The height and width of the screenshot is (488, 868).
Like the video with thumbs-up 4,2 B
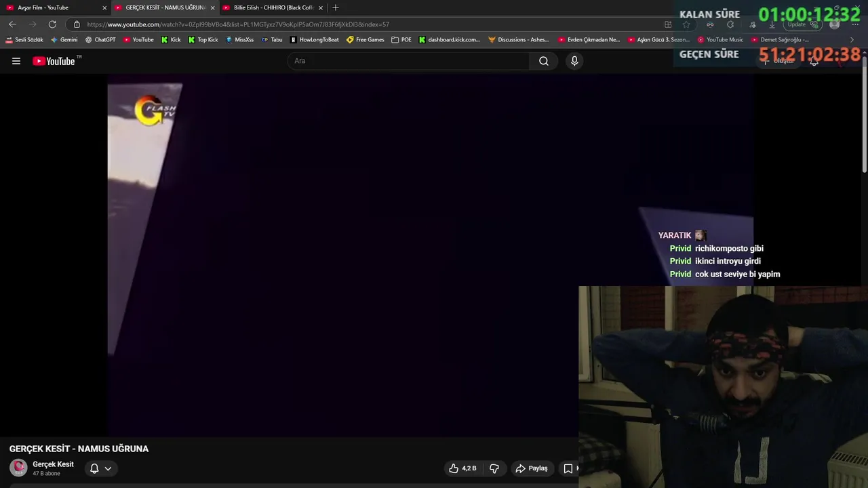[x=462, y=468]
